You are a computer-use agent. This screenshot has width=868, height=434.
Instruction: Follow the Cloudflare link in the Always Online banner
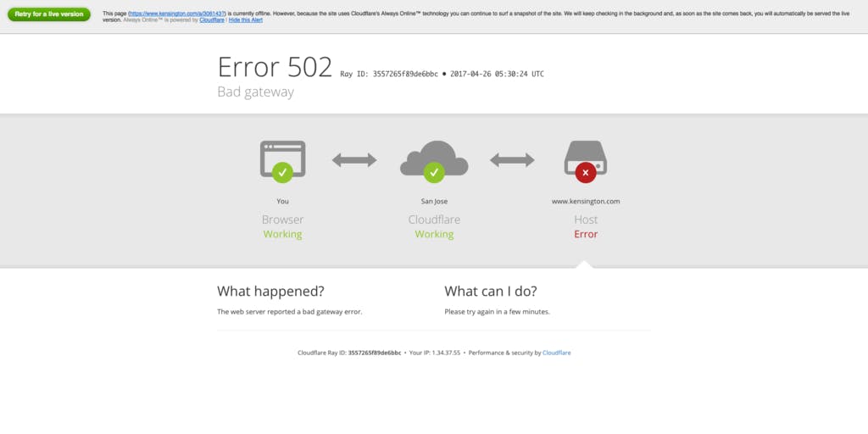[212, 20]
